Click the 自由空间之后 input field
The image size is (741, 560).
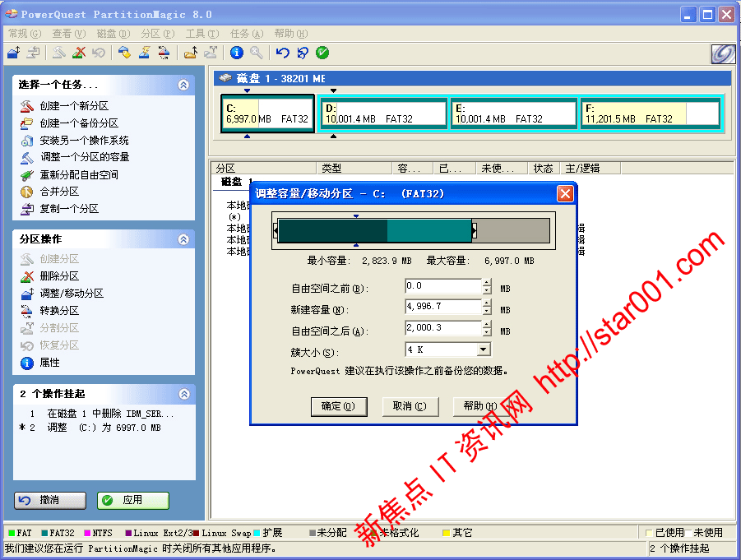[443, 329]
